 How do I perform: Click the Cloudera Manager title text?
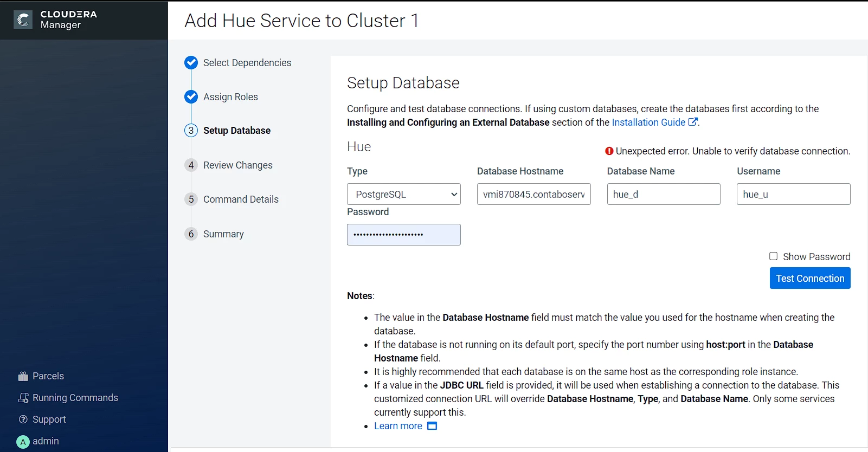pos(69,20)
